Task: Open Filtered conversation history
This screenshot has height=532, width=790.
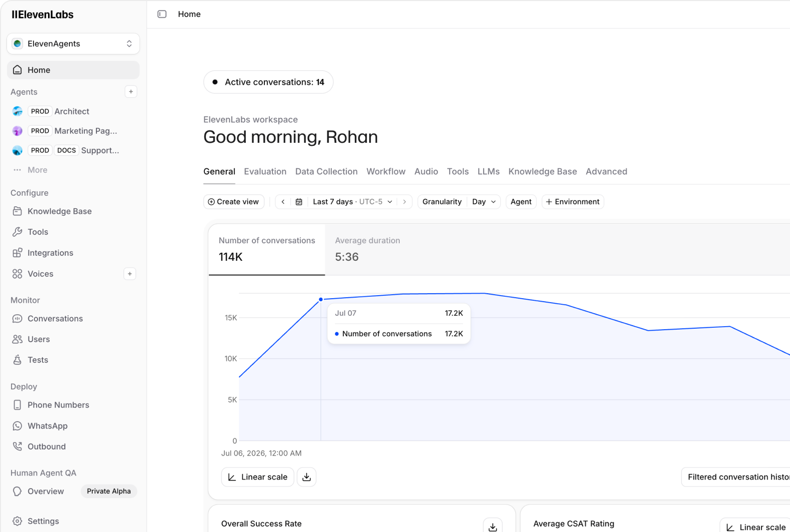Action: 736,477
